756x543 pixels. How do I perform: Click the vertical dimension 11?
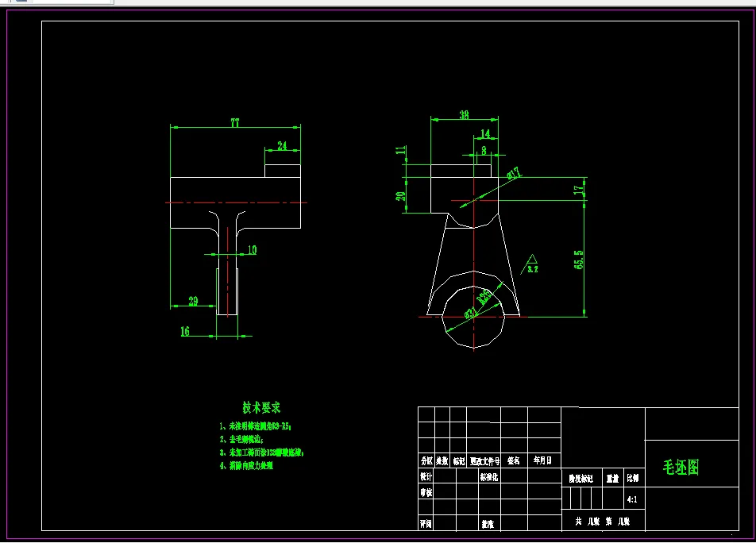[401, 150]
